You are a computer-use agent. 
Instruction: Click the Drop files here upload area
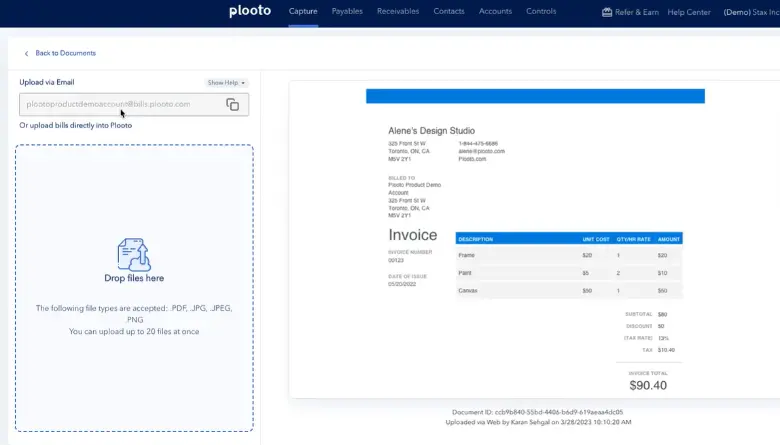click(x=134, y=288)
